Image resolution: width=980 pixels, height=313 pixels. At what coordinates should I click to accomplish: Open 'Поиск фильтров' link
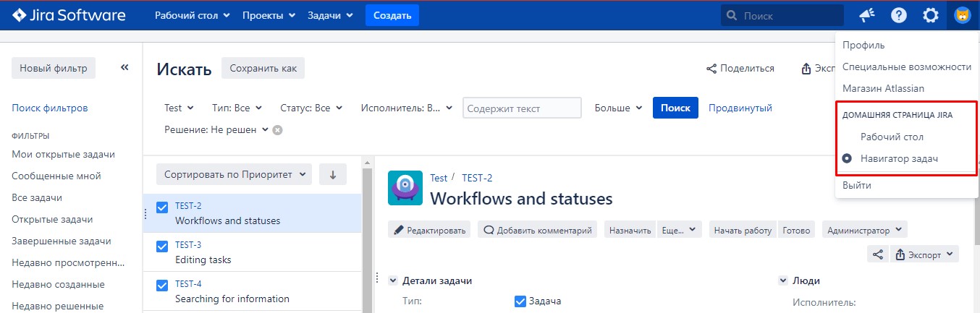coord(50,108)
